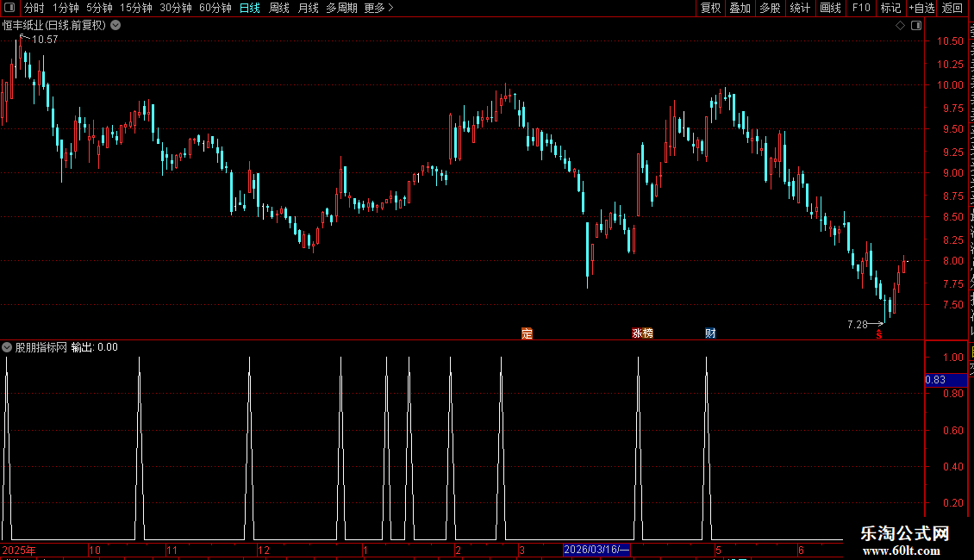Open indicator dropdown beside 股朋指标网

click(7, 347)
